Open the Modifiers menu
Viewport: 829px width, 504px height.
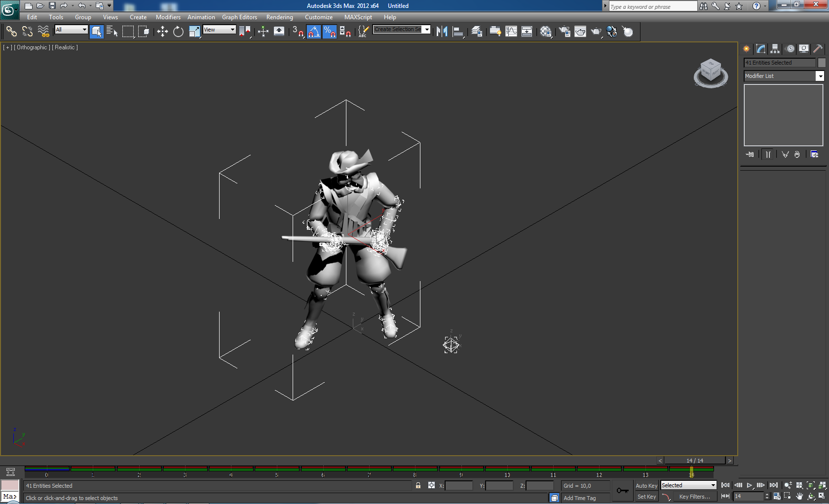[x=168, y=17]
